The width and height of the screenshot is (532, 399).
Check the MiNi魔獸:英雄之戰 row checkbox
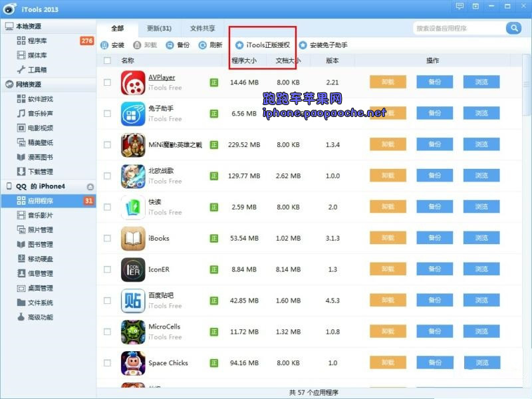[x=107, y=144]
